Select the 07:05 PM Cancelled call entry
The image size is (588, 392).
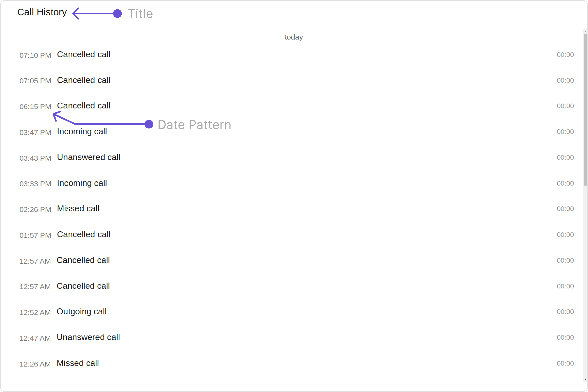[296, 80]
